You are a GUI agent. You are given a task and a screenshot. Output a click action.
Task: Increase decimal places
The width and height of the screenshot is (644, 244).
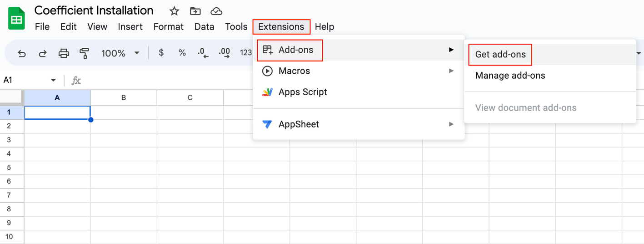pos(224,53)
